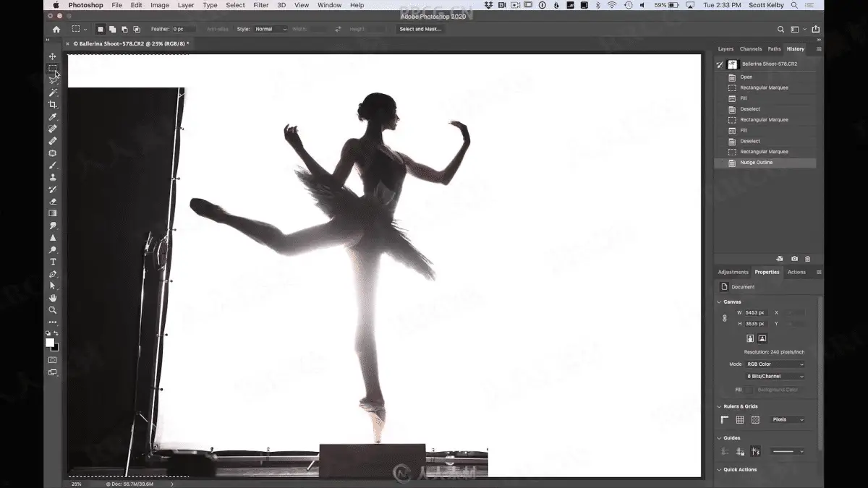
Task: Switch to the Layers tab
Action: point(726,49)
